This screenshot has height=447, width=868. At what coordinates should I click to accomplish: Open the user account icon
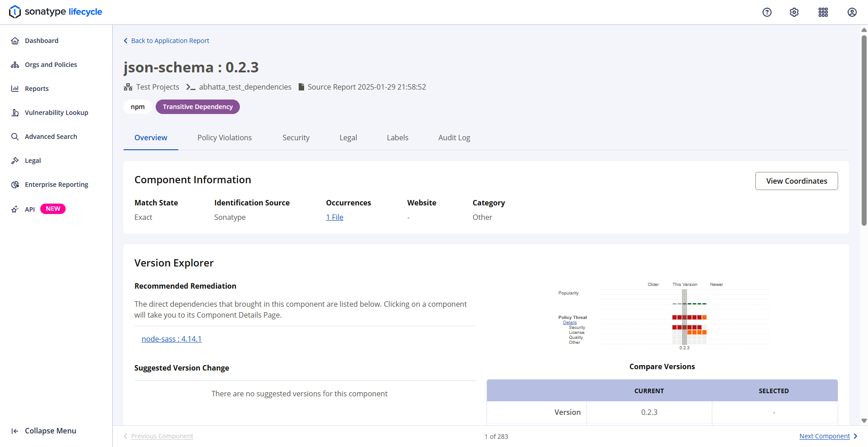(852, 12)
